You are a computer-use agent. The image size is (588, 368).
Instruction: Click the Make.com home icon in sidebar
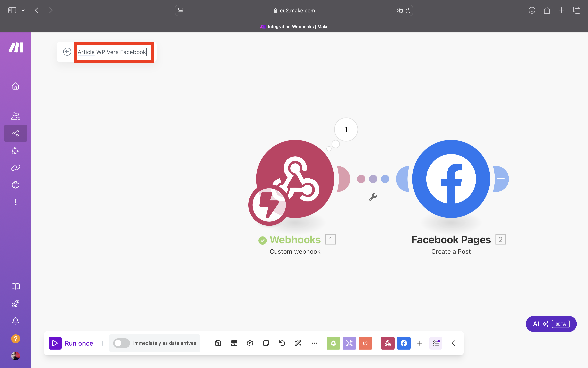click(16, 86)
